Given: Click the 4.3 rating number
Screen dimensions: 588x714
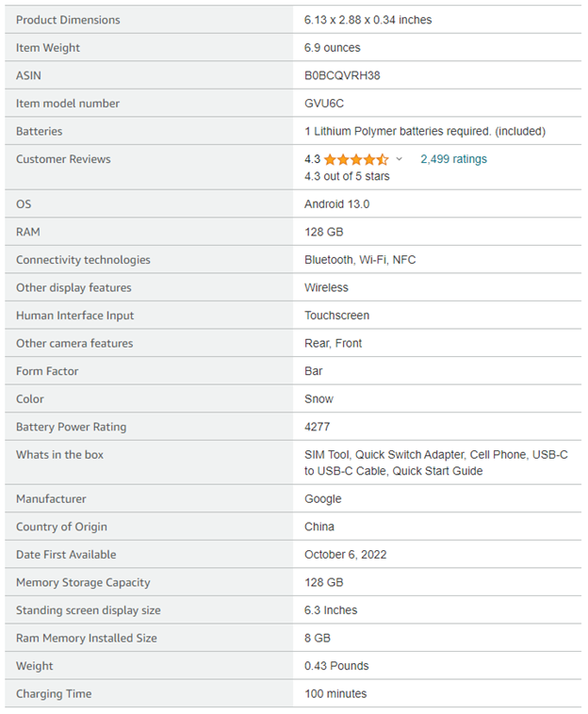Looking at the screenshot, I should (312, 159).
